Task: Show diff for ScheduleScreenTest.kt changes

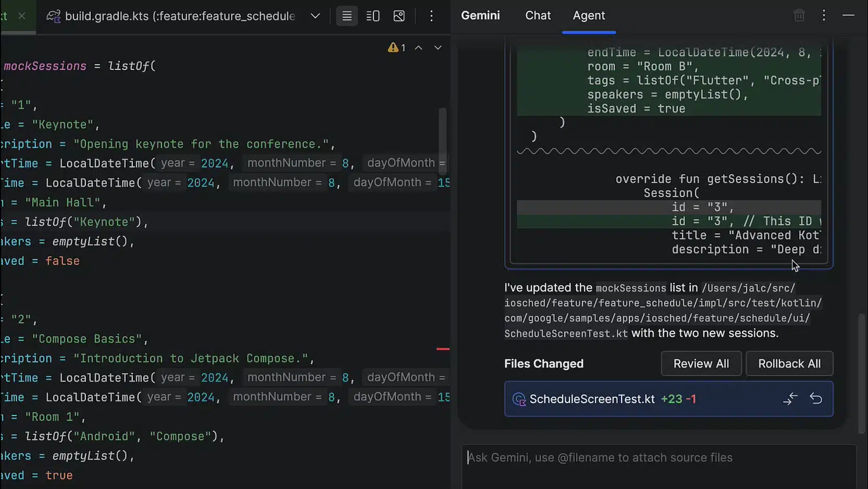Action: [x=790, y=399]
